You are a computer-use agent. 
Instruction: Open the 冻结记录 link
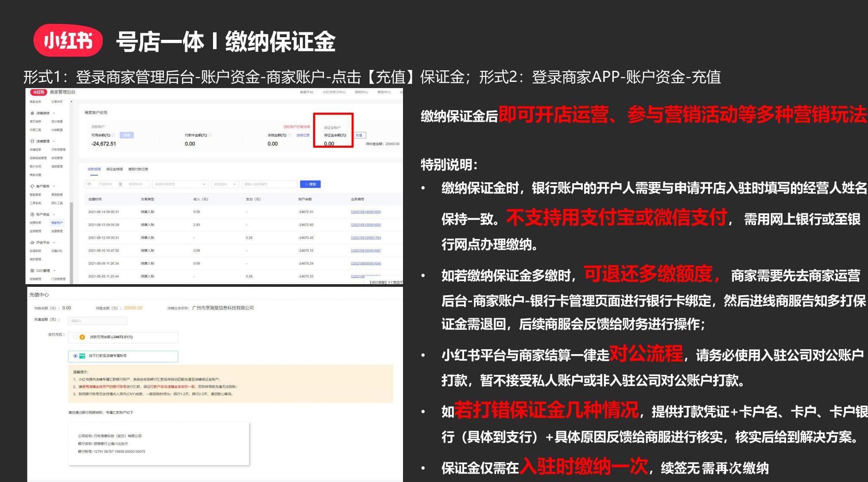point(303,135)
